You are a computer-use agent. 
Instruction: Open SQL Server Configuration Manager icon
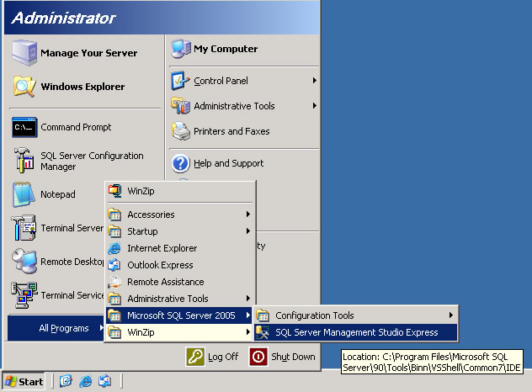click(x=24, y=161)
